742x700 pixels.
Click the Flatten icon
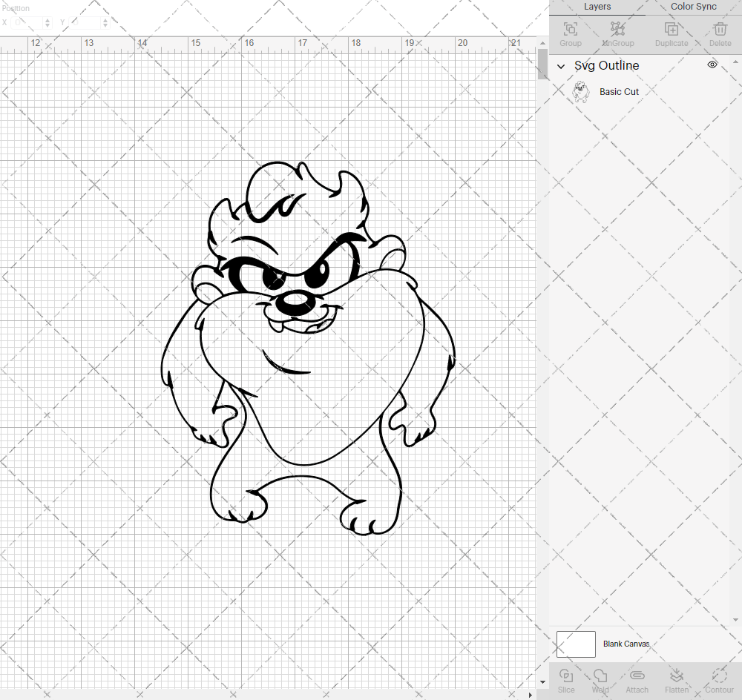pyautogui.click(x=677, y=676)
